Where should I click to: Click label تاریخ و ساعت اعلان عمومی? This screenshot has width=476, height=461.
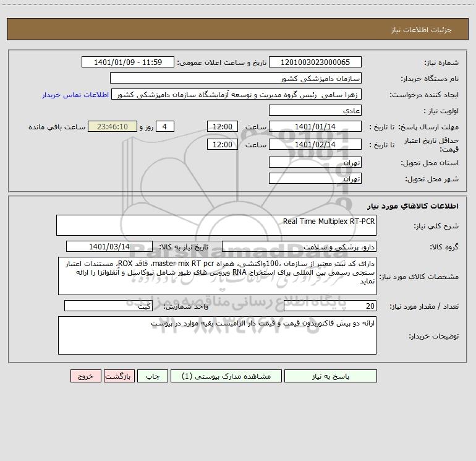222,62
